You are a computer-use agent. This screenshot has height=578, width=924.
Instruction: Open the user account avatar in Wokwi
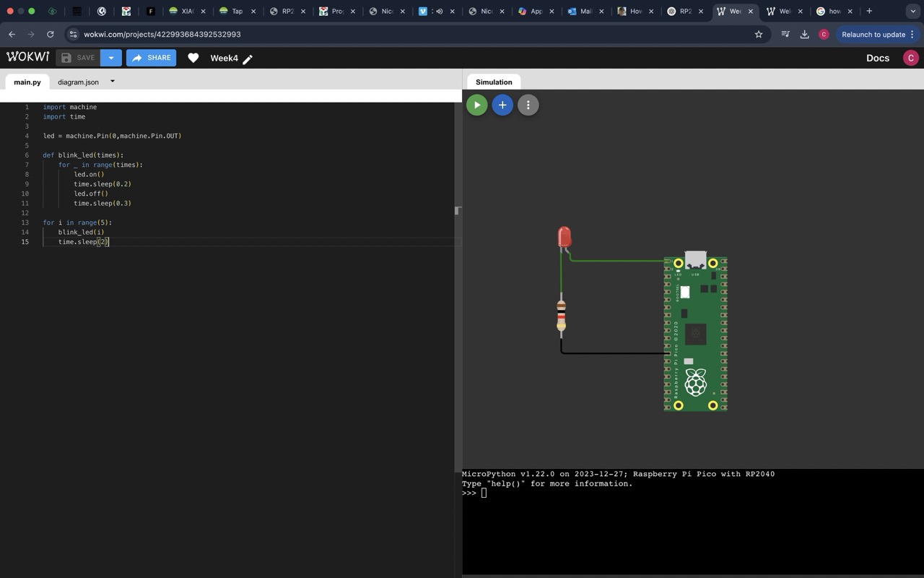coord(910,58)
